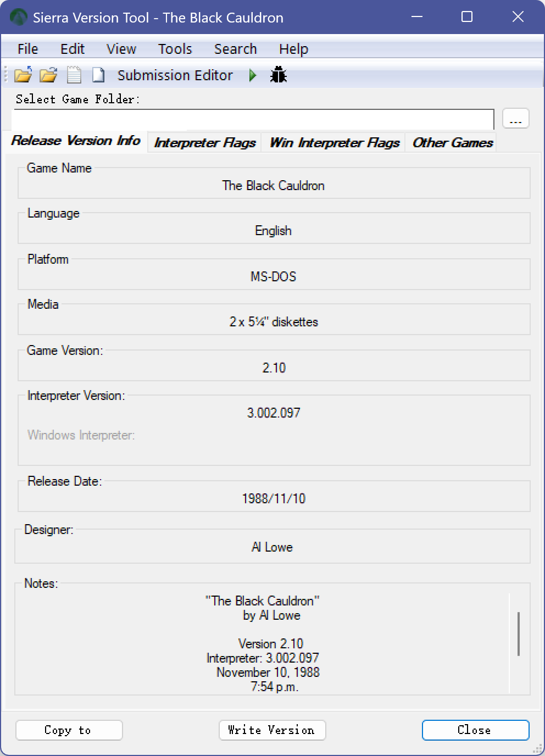Click the media value 2 x 5¼" diskettes

274,322
